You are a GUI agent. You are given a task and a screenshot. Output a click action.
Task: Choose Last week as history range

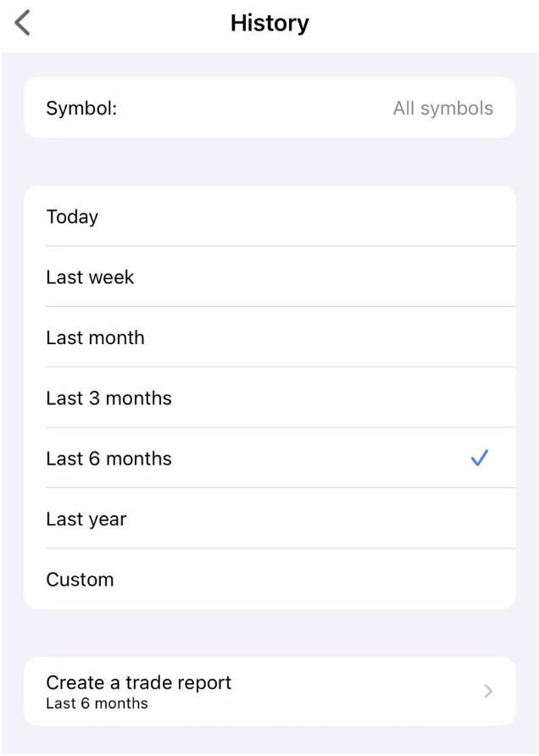90,277
